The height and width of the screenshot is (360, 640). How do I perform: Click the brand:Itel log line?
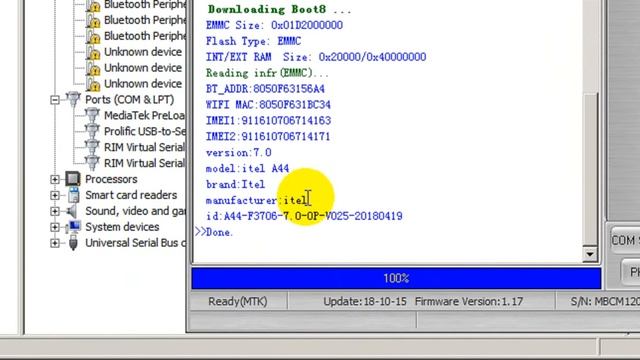pos(236,184)
